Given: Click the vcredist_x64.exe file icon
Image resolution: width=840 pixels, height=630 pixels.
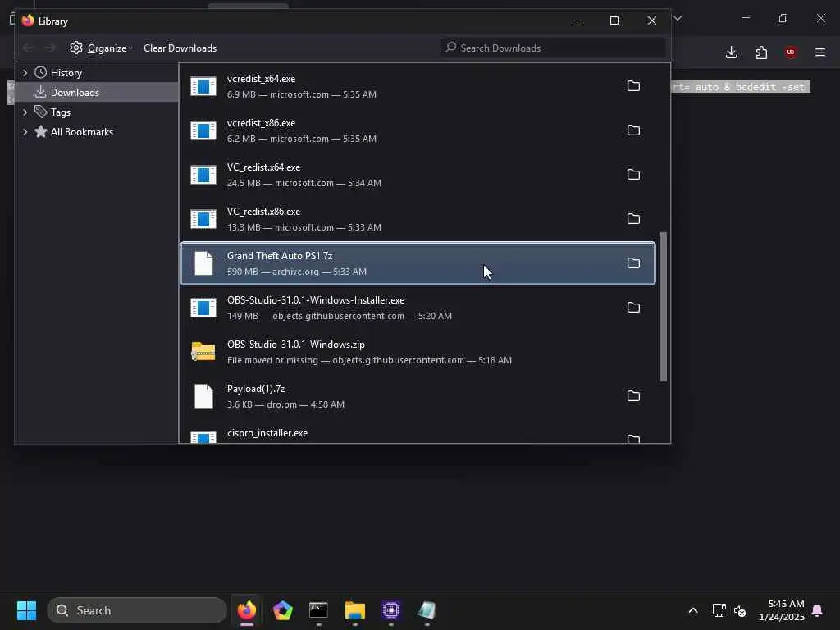Looking at the screenshot, I should 203,86.
